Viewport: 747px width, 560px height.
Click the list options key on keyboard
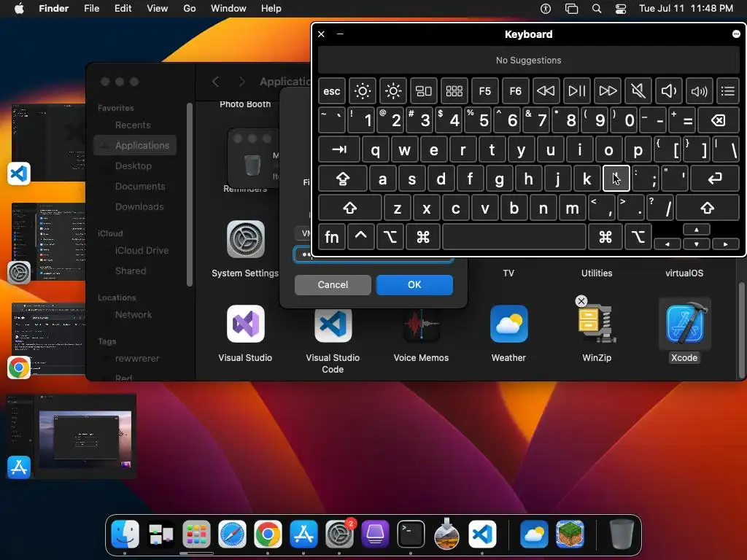(x=727, y=91)
